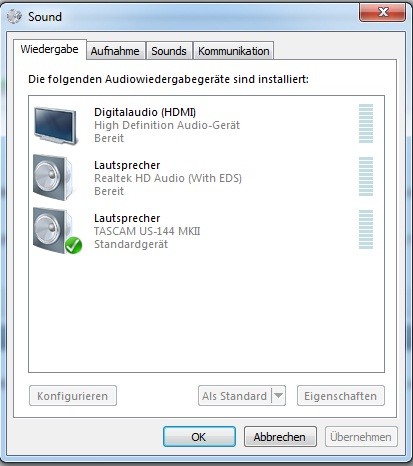Set device using Als Standard button
The height and width of the screenshot is (466, 413).
[x=235, y=396]
